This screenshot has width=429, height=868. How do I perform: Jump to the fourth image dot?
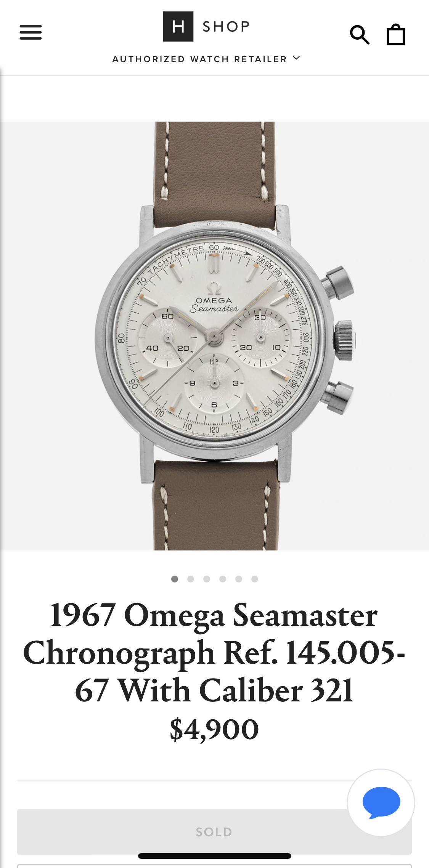pyautogui.click(x=223, y=579)
